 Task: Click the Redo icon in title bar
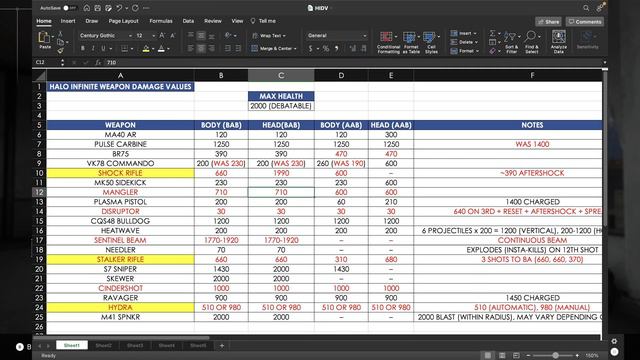point(135,8)
